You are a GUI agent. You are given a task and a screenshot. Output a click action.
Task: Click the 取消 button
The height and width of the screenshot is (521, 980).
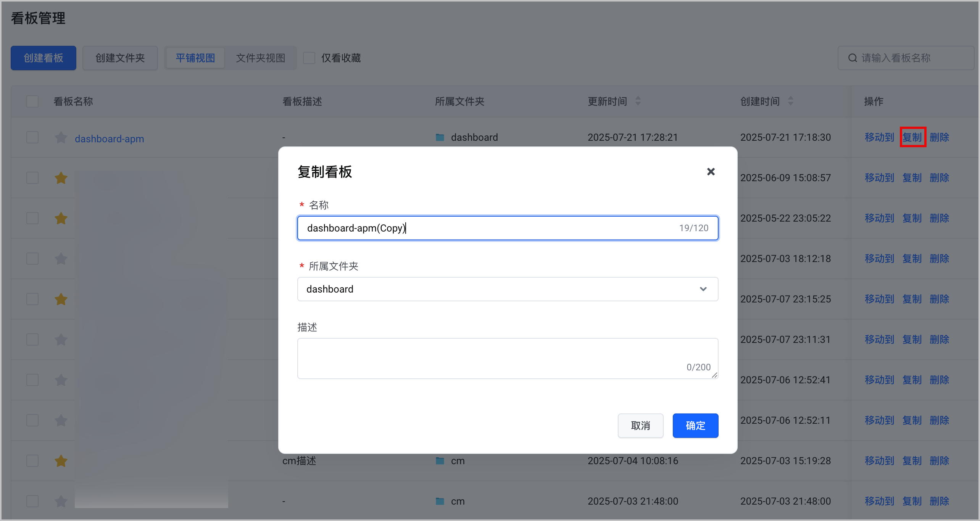click(640, 426)
